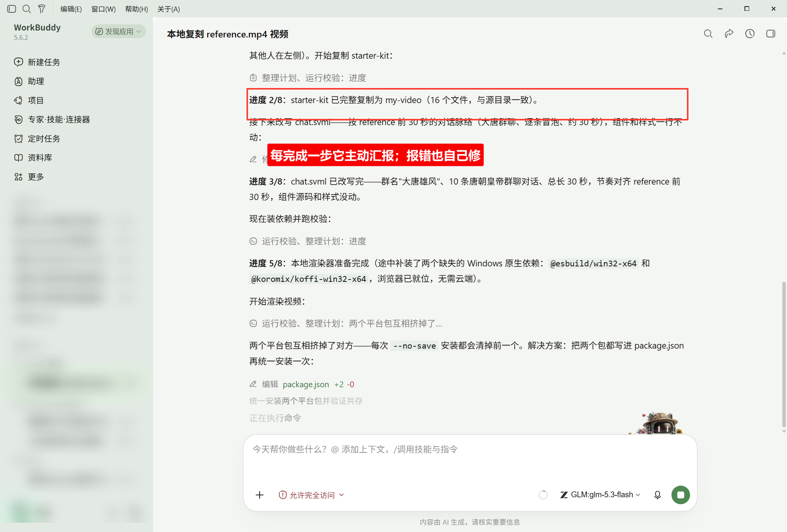The width and height of the screenshot is (787, 532).
Task: Click the --no-save code snippet
Action: (414, 346)
